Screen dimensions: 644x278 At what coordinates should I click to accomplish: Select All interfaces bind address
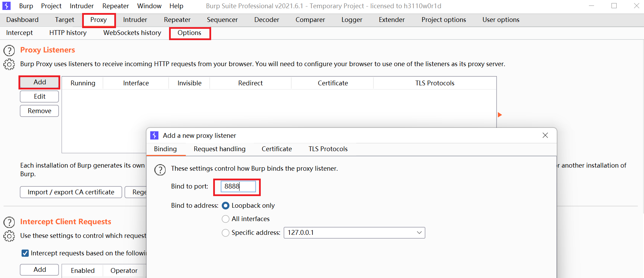[226, 219]
